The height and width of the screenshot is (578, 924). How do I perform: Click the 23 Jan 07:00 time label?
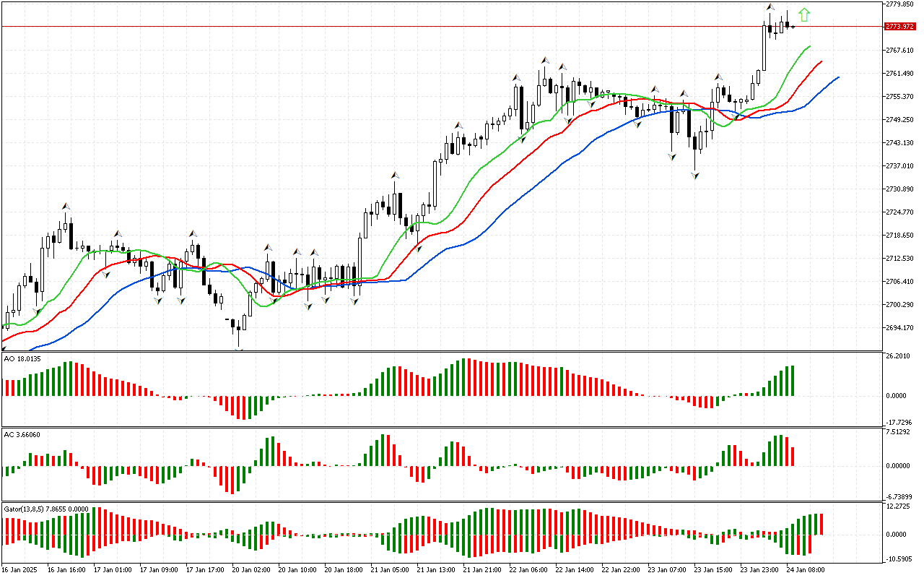click(667, 570)
